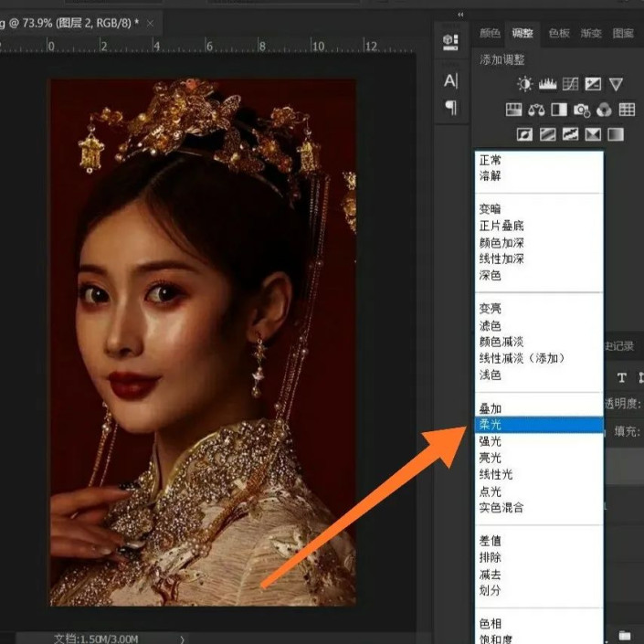
Task: Choose 线性减淡（添加） blend mode
Action: 539,359
